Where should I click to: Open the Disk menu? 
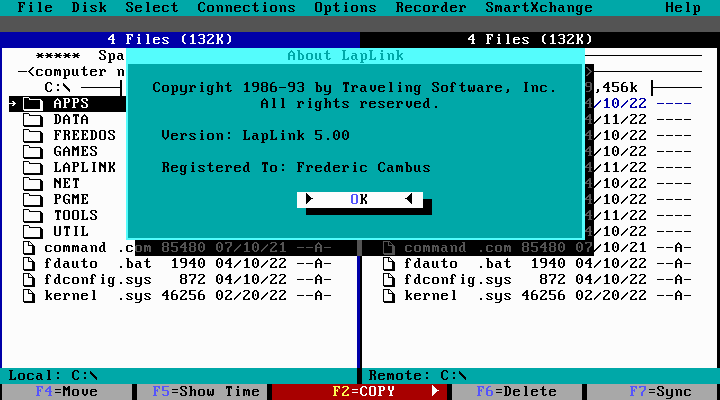pos(89,8)
